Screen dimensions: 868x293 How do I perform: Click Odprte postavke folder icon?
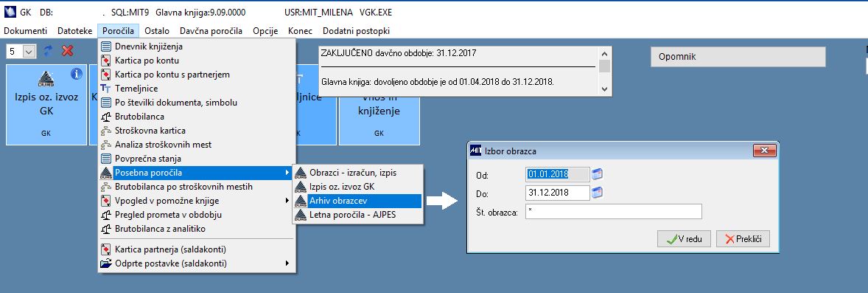[x=105, y=263]
